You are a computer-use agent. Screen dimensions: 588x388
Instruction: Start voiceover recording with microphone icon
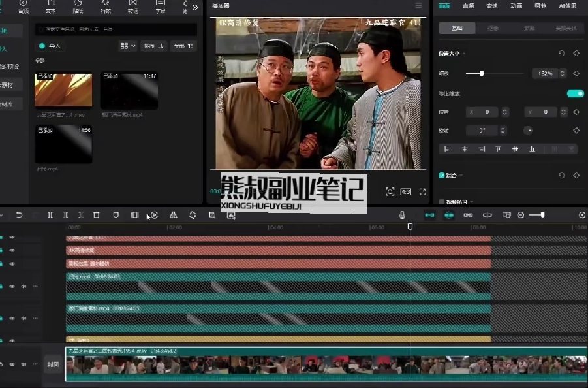(x=402, y=215)
